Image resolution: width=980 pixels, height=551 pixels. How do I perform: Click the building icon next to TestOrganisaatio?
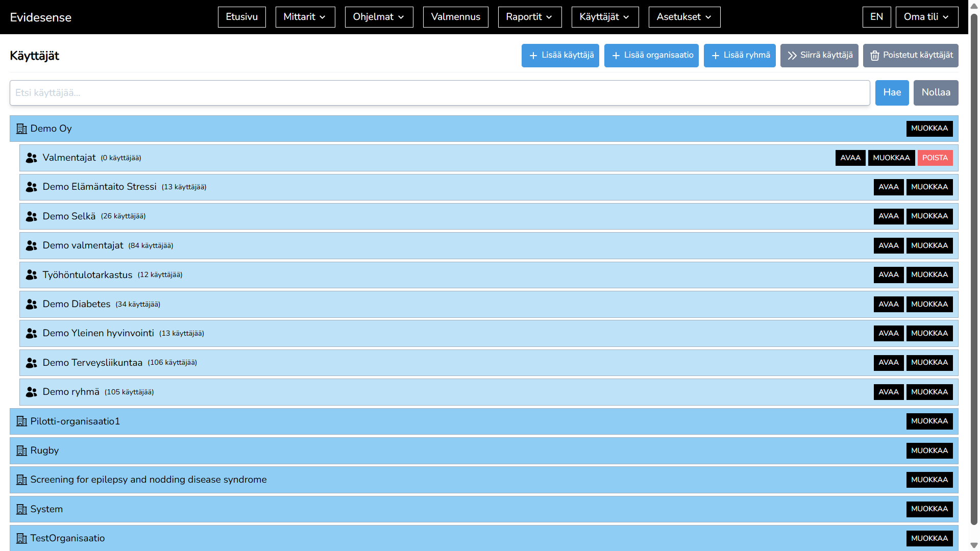[21, 539]
